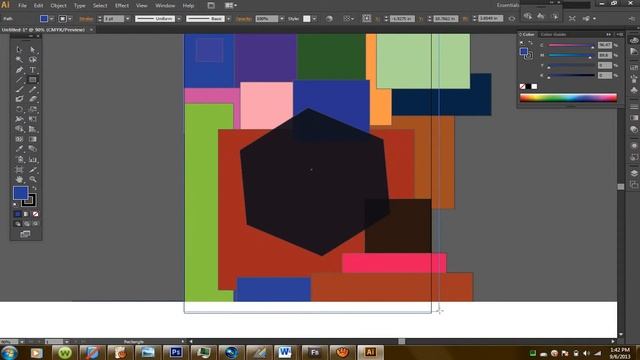
Task: Click the horizontal scrollbar thumb
Action: pyautogui.click(x=402, y=341)
